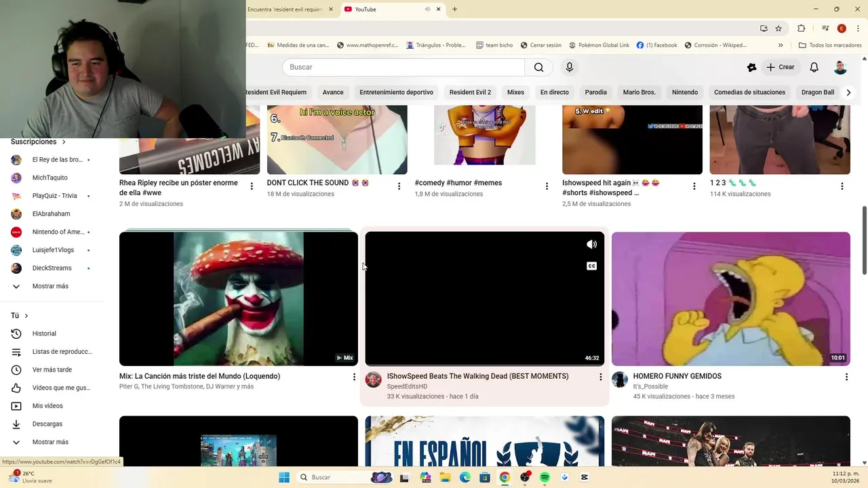Open Todos los marcadores folder
This screenshot has width=868, height=488.
coord(830,45)
